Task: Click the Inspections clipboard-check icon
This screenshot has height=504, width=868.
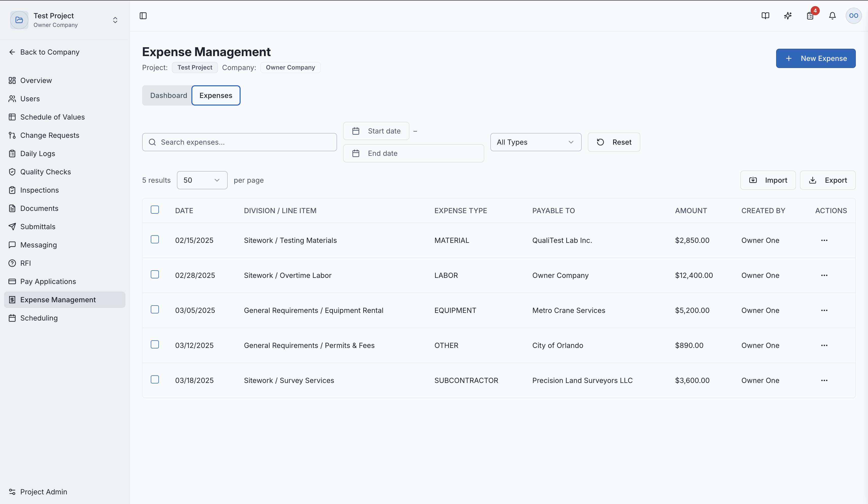Action: (x=12, y=190)
